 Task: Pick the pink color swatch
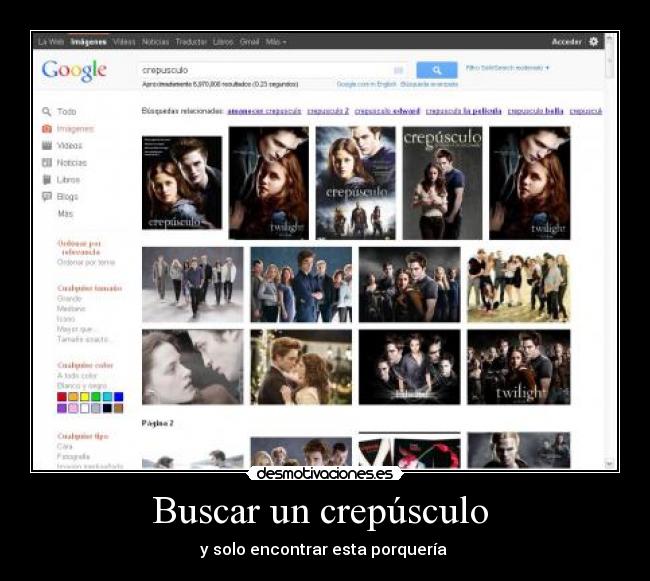[73, 408]
